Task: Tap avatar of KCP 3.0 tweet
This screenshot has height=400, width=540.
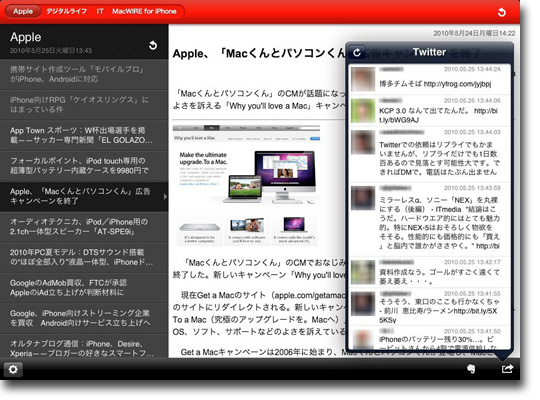Action: click(x=363, y=111)
